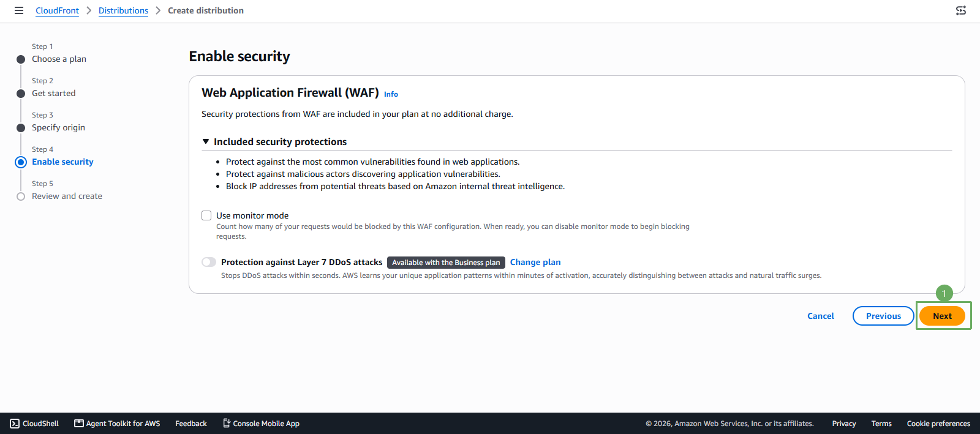Open the WAF Info link
Viewport: 980px width, 434px height.
coord(391,94)
